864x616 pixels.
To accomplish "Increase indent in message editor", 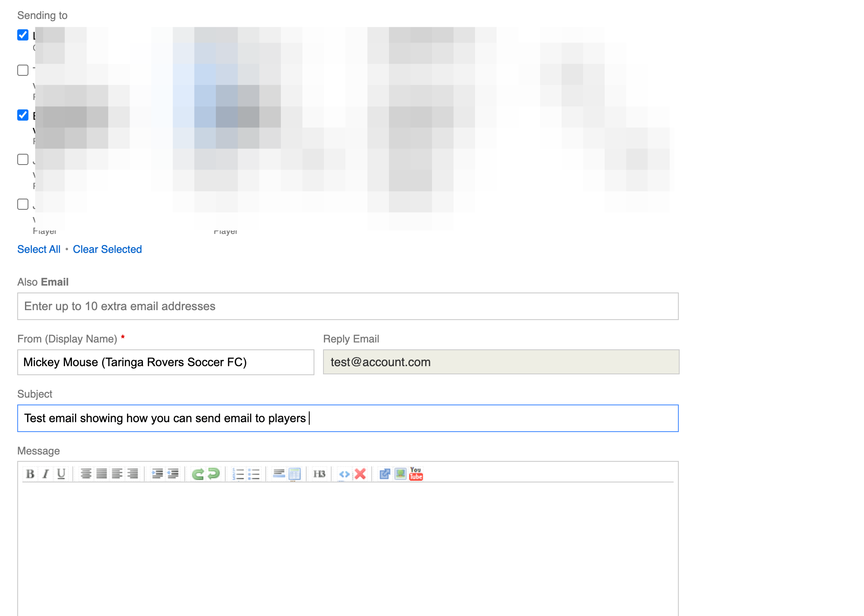I will click(x=158, y=474).
